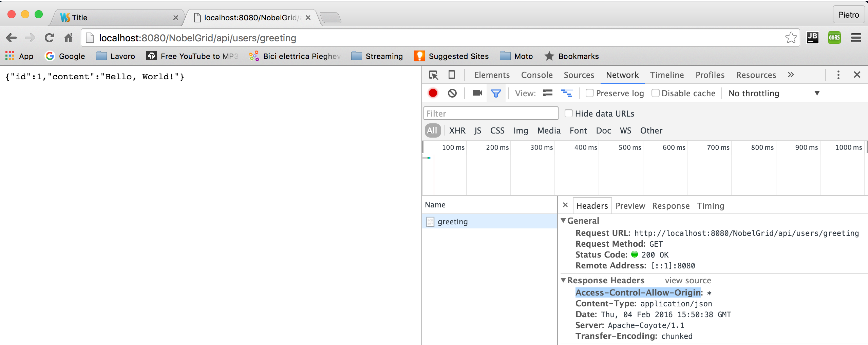Check the Disable cache option
Screen dimensions: 868x345
pos(655,93)
